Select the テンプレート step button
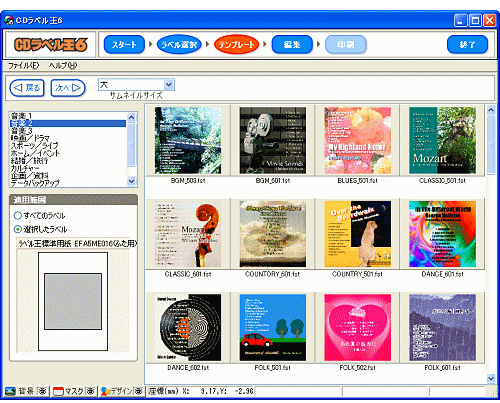 [236, 44]
